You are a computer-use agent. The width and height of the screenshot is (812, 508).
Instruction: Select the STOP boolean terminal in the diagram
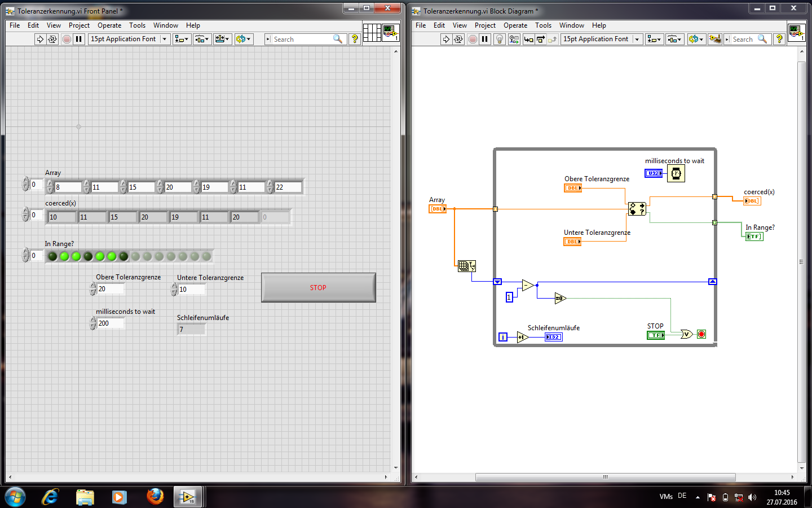(x=656, y=335)
